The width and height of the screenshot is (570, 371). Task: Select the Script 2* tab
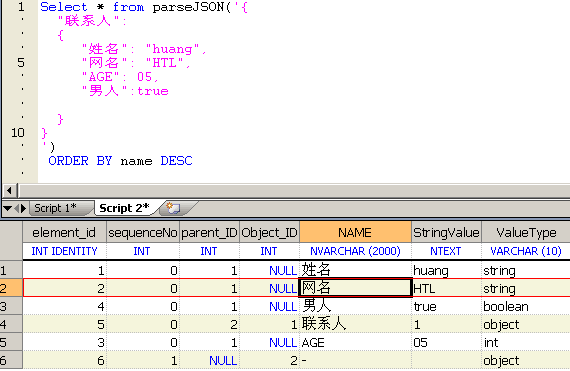pos(124,208)
